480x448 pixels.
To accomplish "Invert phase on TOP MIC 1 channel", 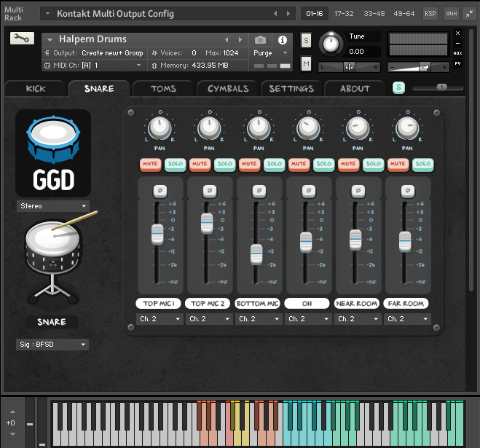I will [158, 190].
